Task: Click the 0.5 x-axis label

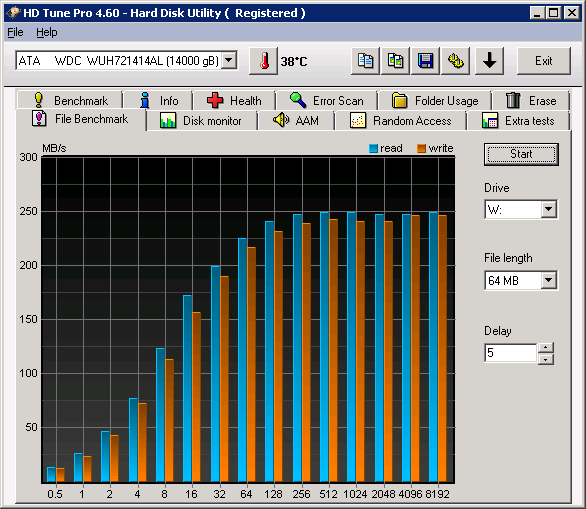Action: (55, 494)
